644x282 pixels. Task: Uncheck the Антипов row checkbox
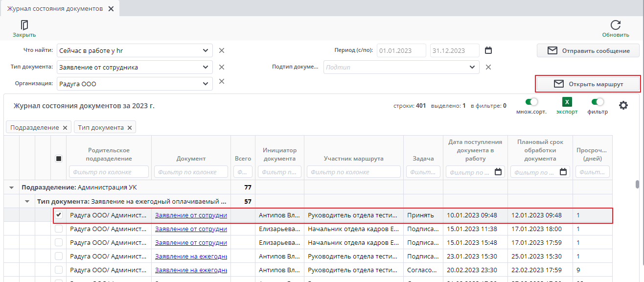(x=59, y=215)
